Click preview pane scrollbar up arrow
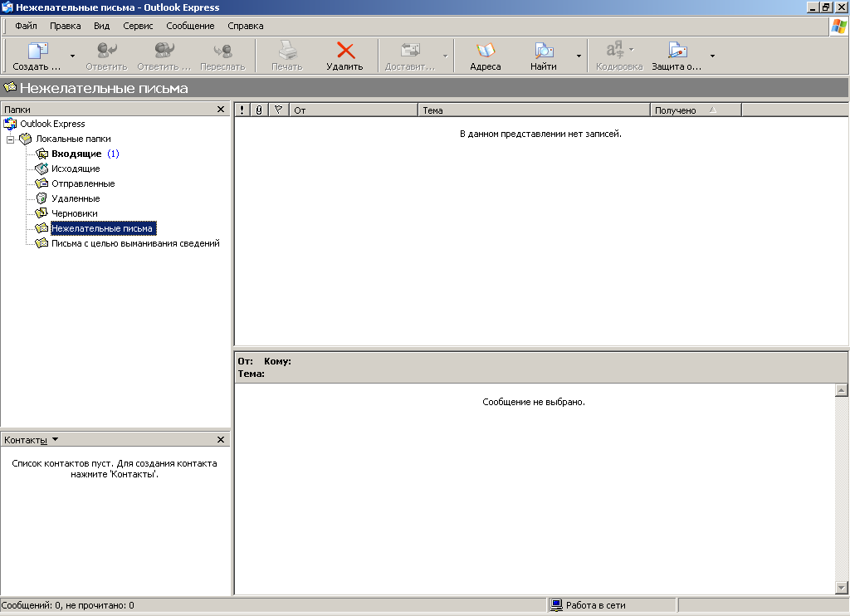Image resolution: width=850 pixels, height=616 pixels. click(842, 390)
